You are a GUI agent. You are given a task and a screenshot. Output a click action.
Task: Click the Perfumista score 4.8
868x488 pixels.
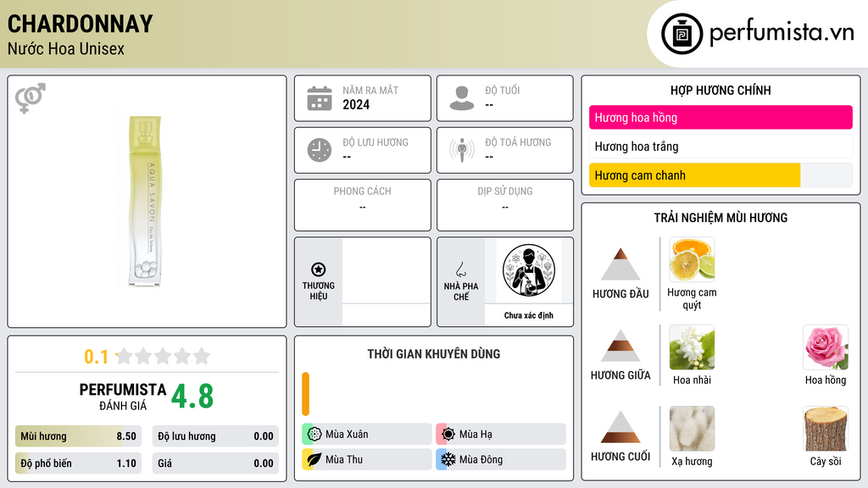pyautogui.click(x=192, y=396)
